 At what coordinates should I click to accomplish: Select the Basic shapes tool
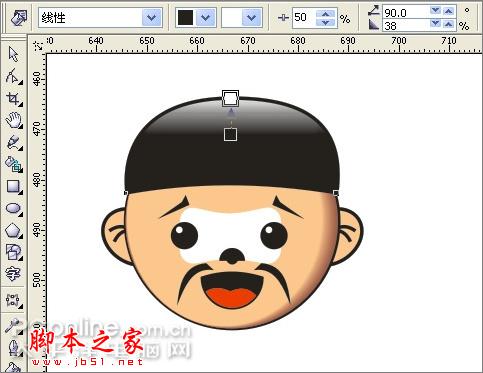click(13, 252)
